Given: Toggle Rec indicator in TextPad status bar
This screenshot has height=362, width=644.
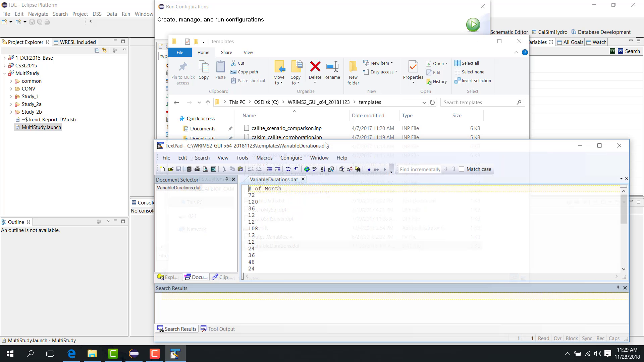Looking at the screenshot, I should (x=600, y=339).
